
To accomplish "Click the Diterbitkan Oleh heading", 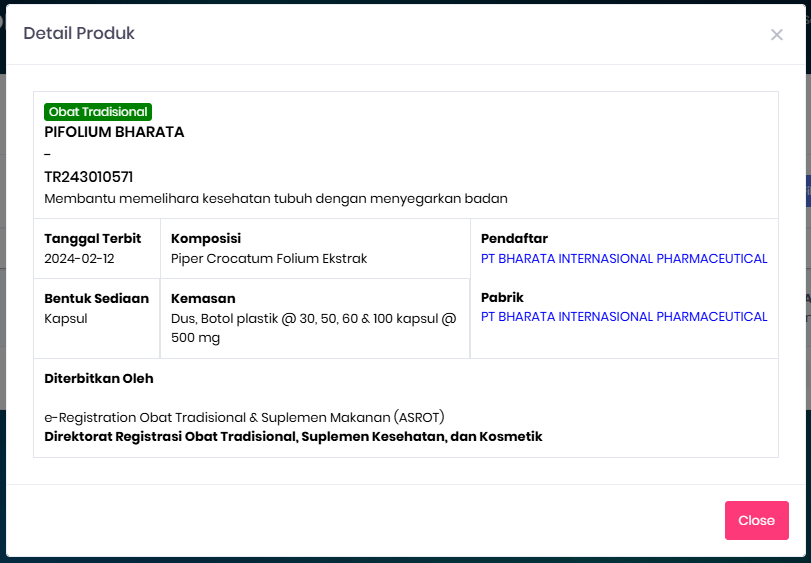I will coord(99,379).
